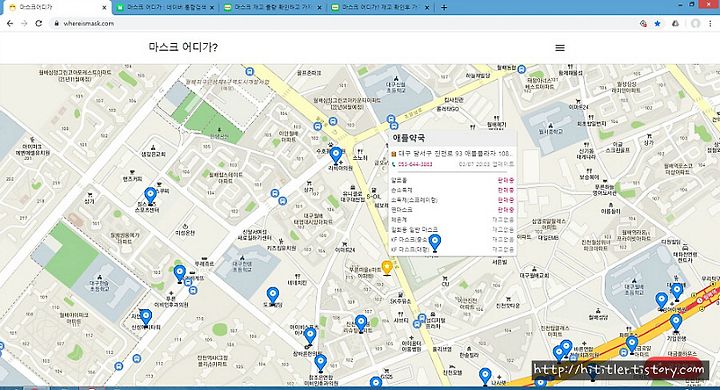Open the hamburger menu on the page header
The image size is (720, 390).
coord(560,48)
